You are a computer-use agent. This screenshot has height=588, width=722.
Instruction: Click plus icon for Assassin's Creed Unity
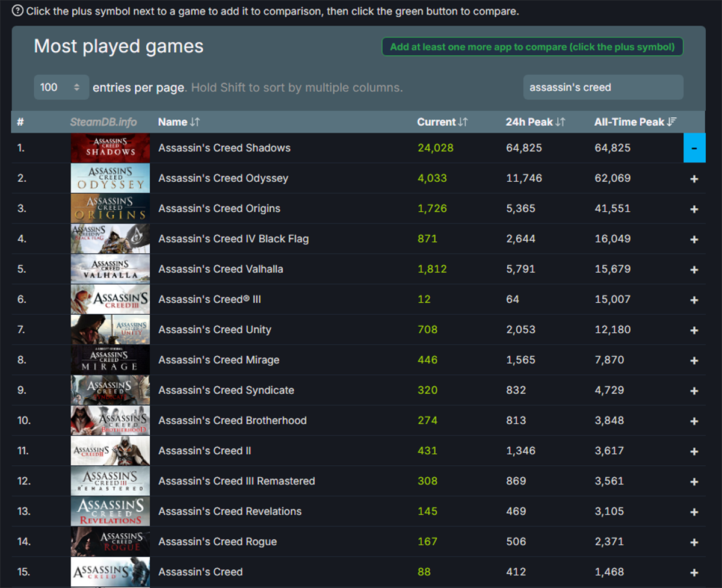point(694,330)
